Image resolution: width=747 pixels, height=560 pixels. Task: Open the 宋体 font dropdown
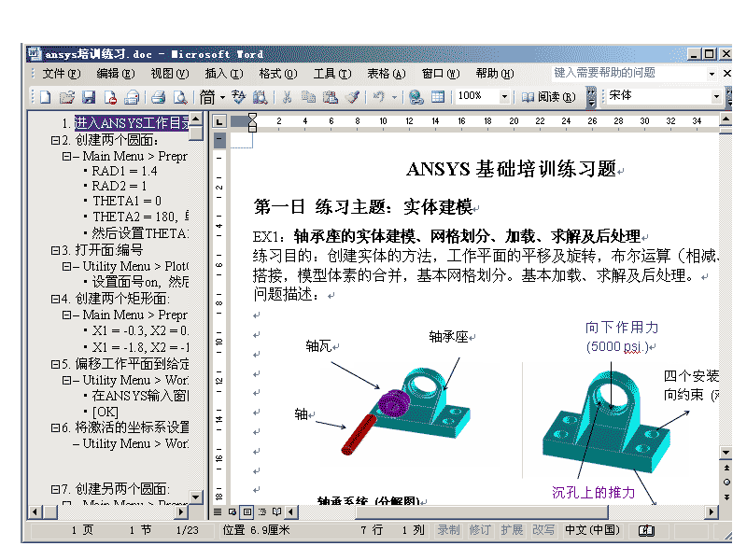tap(716, 97)
